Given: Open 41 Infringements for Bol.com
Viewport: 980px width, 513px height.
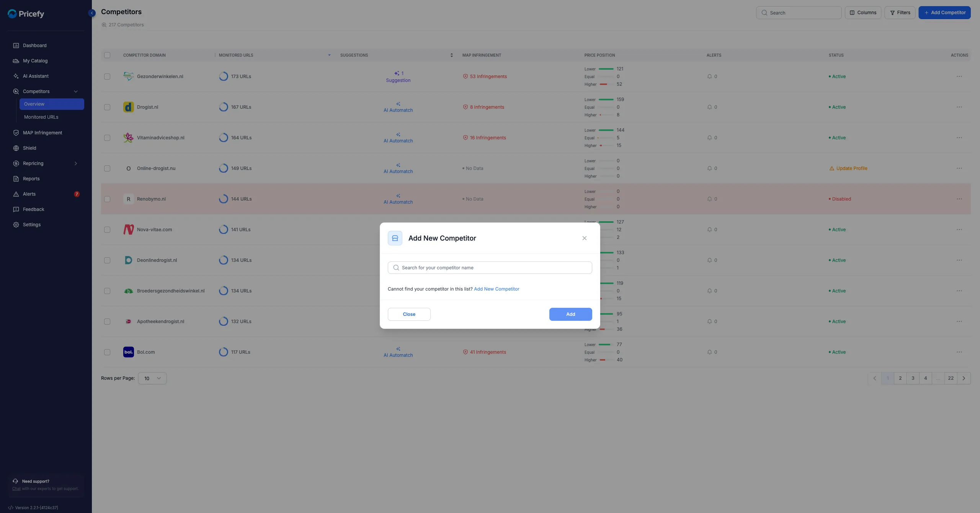Looking at the screenshot, I should pyautogui.click(x=484, y=352).
